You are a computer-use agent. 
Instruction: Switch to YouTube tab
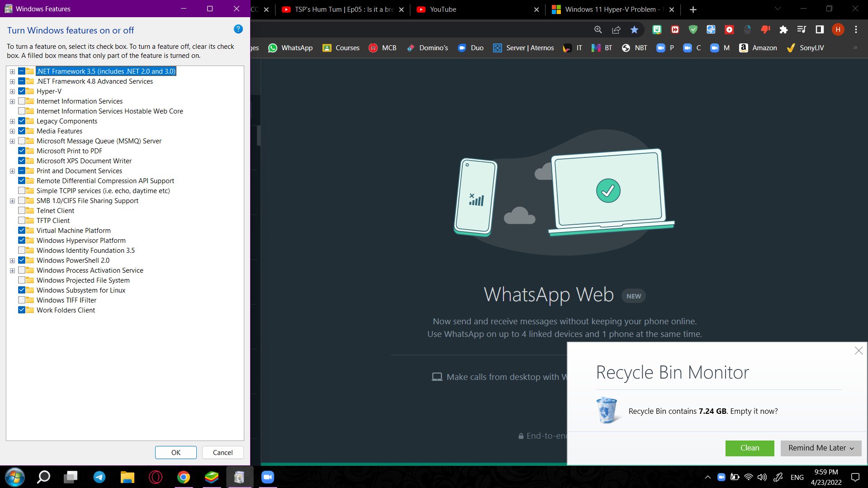coord(477,9)
